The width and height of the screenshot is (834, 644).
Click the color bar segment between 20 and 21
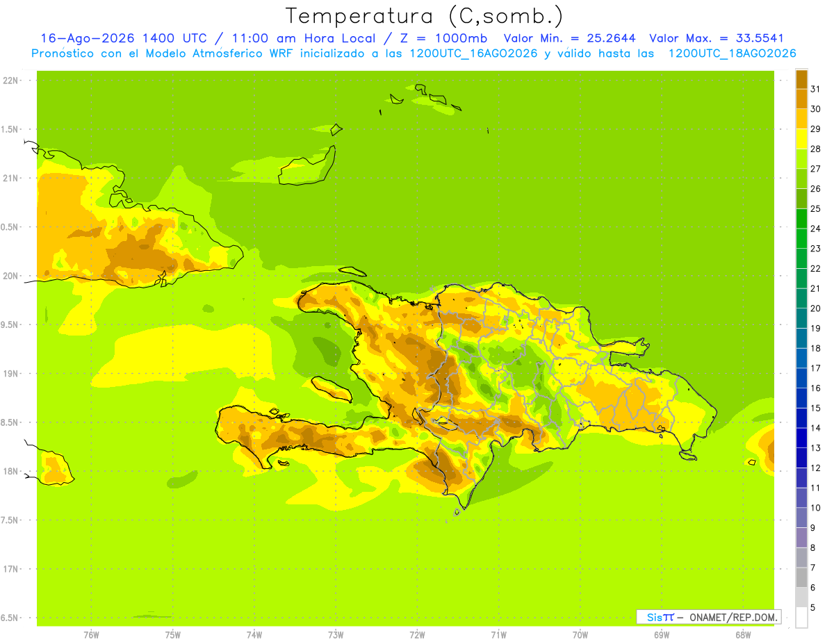pyautogui.click(x=801, y=298)
